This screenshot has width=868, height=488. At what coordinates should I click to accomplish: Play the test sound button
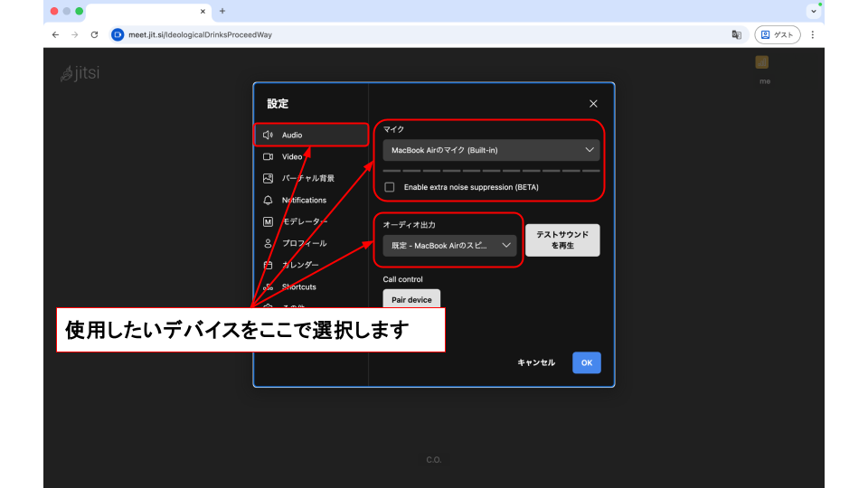pyautogui.click(x=562, y=239)
